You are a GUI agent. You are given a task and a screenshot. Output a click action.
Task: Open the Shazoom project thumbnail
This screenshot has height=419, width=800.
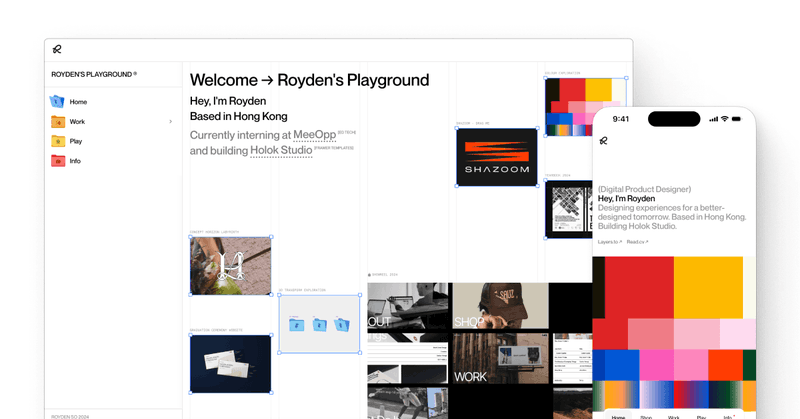click(497, 157)
